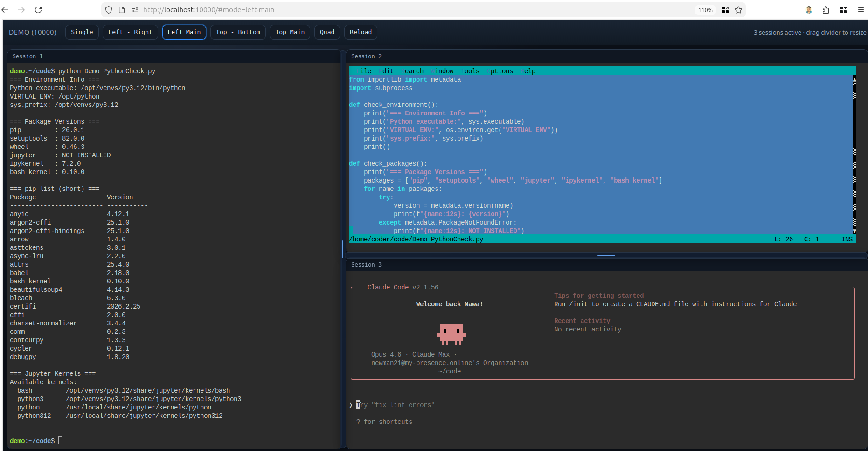Click the Reload button in the demo toolbar
868x451 pixels.
coord(361,32)
